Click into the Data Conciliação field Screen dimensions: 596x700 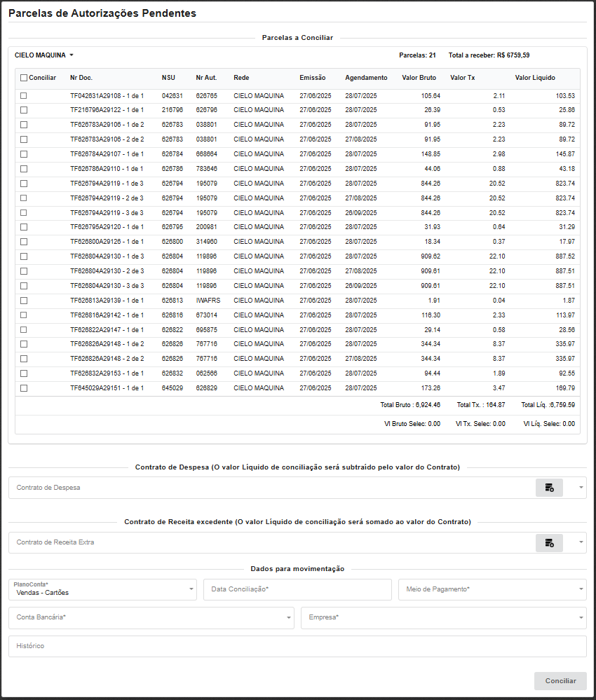click(x=297, y=590)
